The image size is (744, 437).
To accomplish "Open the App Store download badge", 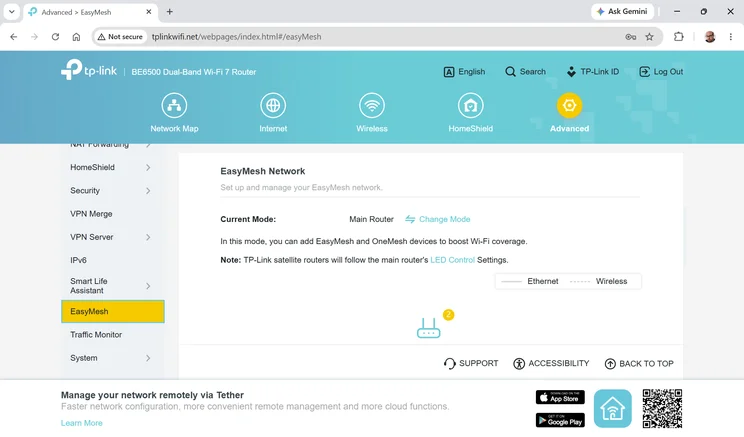I will (560, 397).
